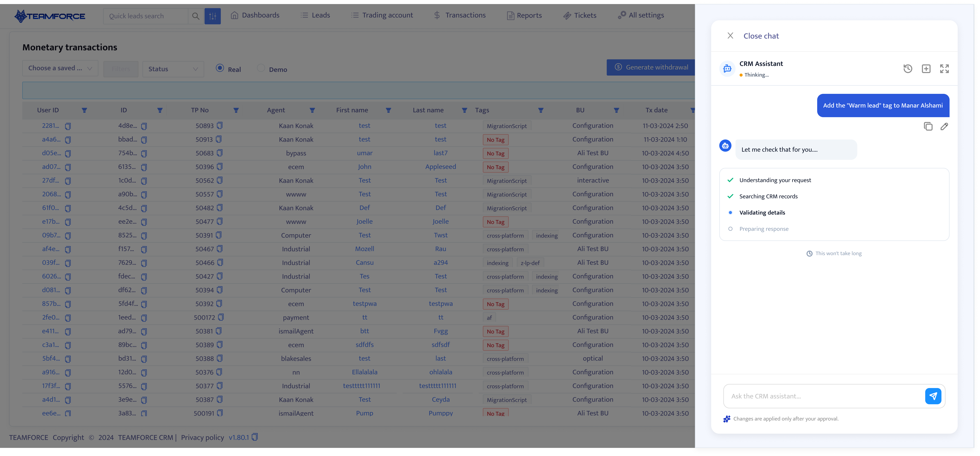Start a new chat with plus icon

[x=926, y=69]
